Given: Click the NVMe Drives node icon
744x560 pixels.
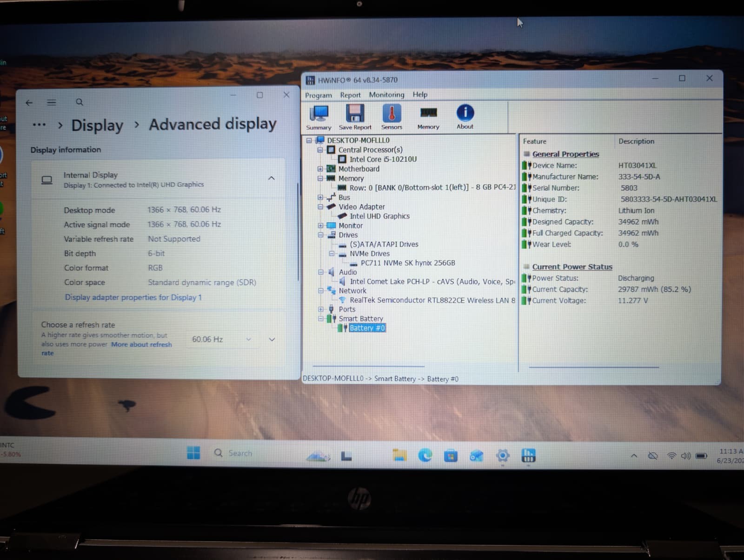Looking at the screenshot, I should pyautogui.click(x=343, y=254).
